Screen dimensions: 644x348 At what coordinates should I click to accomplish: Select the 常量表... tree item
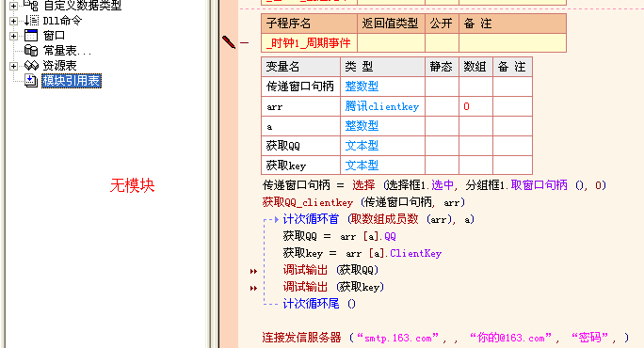(x=68, y=51)
